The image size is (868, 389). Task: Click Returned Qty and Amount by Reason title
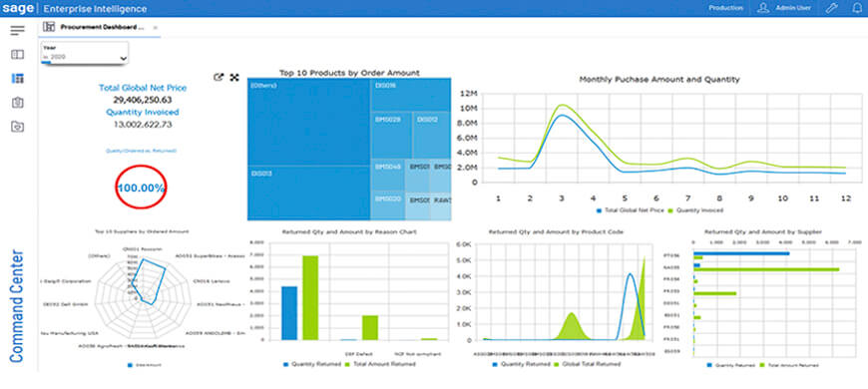tap(349, 231)
